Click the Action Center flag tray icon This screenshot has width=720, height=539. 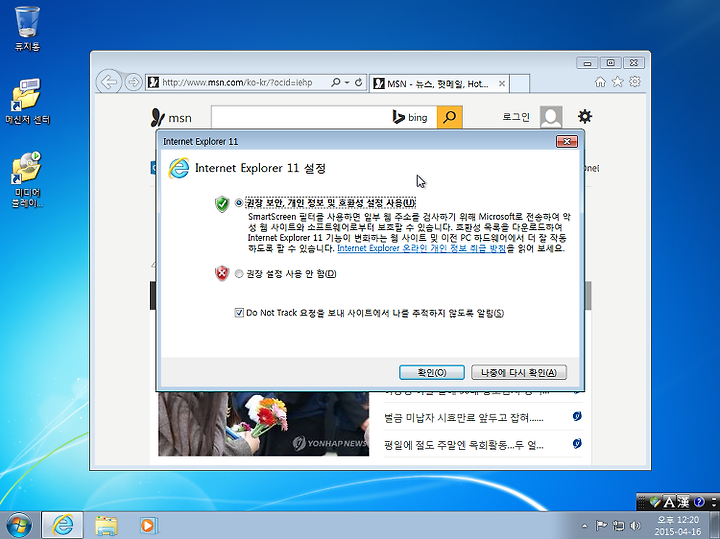click(601, 526)
